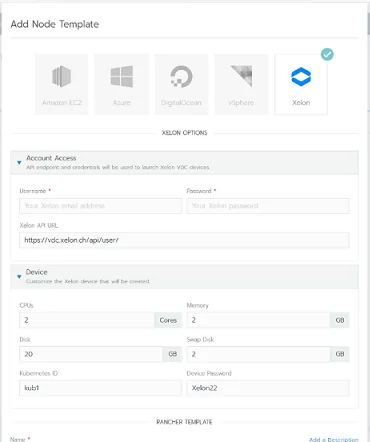Click the Kubernetes ID label
Image resolution: width=370 pixels, height=442 pixels.
click(x=39, y=373)
